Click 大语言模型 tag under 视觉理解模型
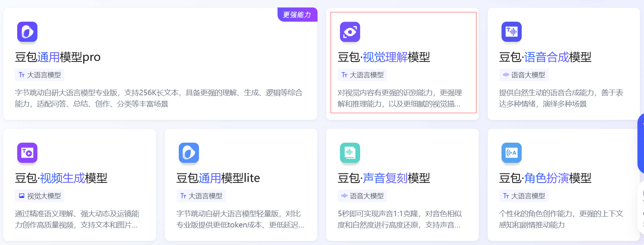The image size is (644, 245). point(362,75)
